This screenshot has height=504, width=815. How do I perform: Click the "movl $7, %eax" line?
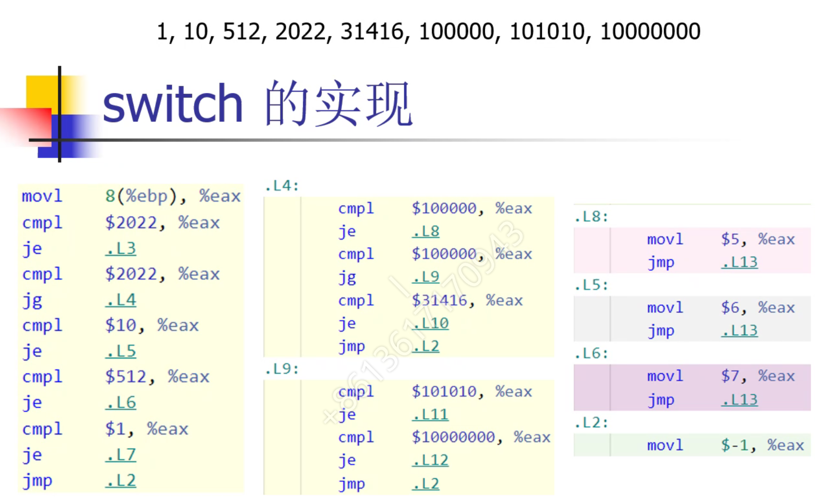click(x=721, y=377)
